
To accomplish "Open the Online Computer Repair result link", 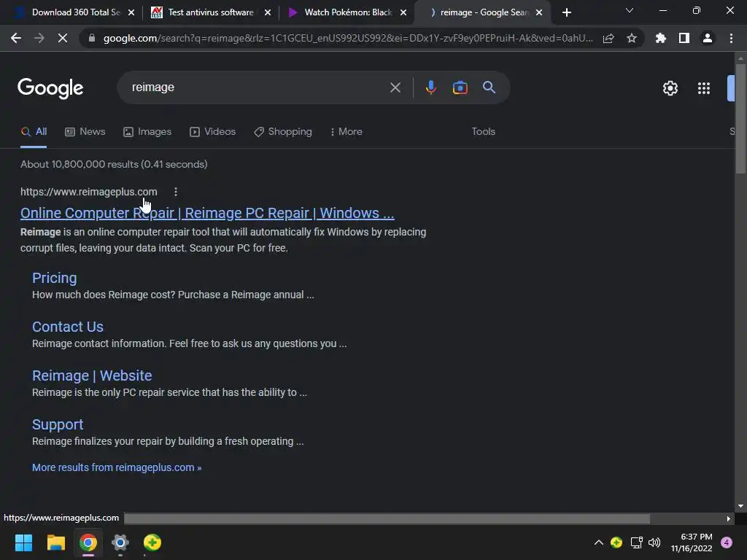I will (x=207, y=213).
